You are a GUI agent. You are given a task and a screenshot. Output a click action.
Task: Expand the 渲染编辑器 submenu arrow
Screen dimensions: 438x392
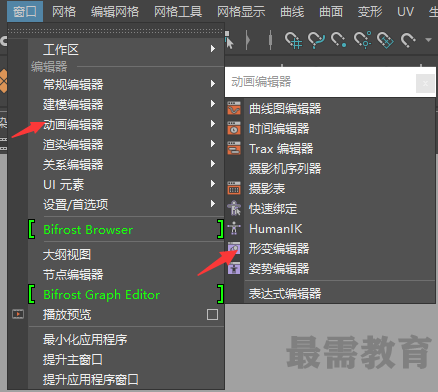[213, 144]
